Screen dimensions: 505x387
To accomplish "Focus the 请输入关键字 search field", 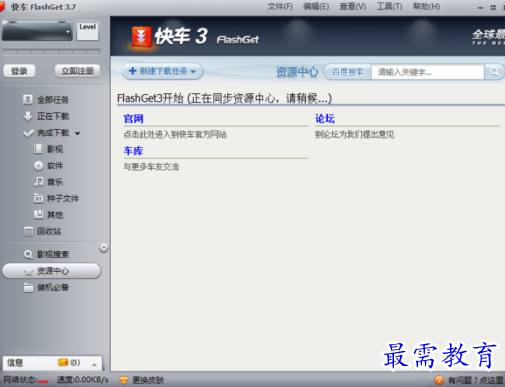I will 427,72.
